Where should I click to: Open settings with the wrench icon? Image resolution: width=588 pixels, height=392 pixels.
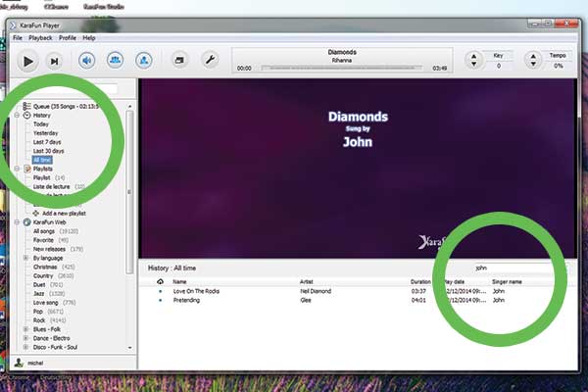pyautogui.click(x=210, y=60)
